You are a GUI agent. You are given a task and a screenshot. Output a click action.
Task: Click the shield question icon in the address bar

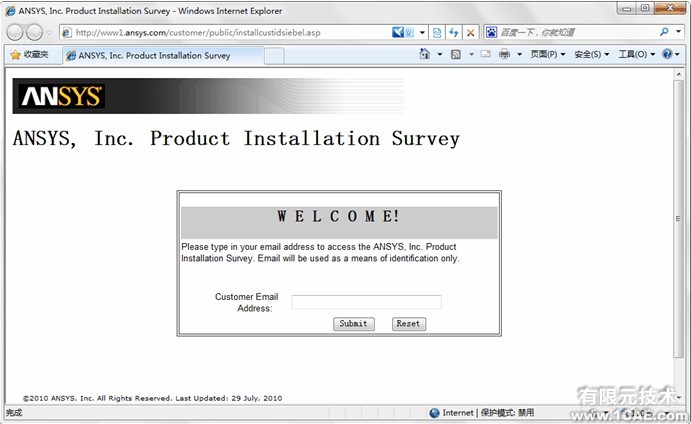[409, 32]
